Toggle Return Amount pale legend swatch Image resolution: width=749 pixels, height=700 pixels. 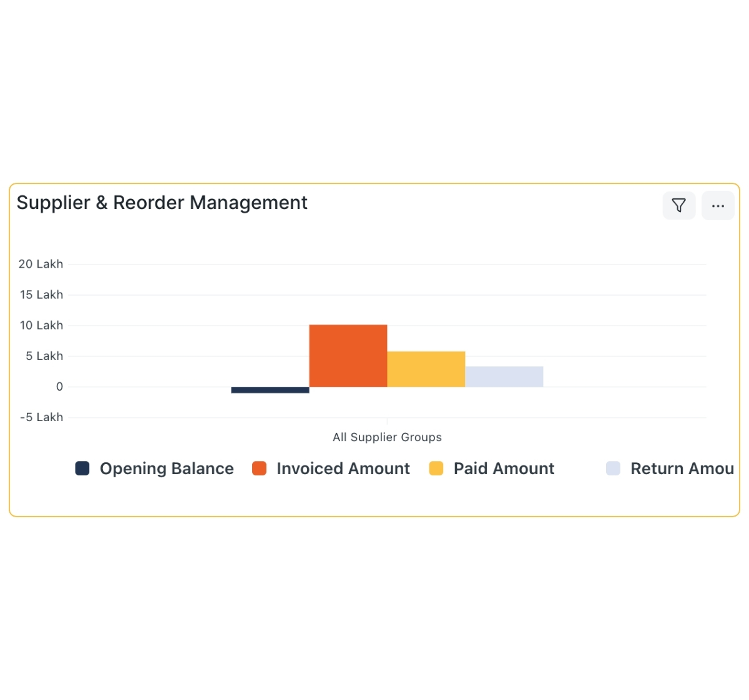613,469
